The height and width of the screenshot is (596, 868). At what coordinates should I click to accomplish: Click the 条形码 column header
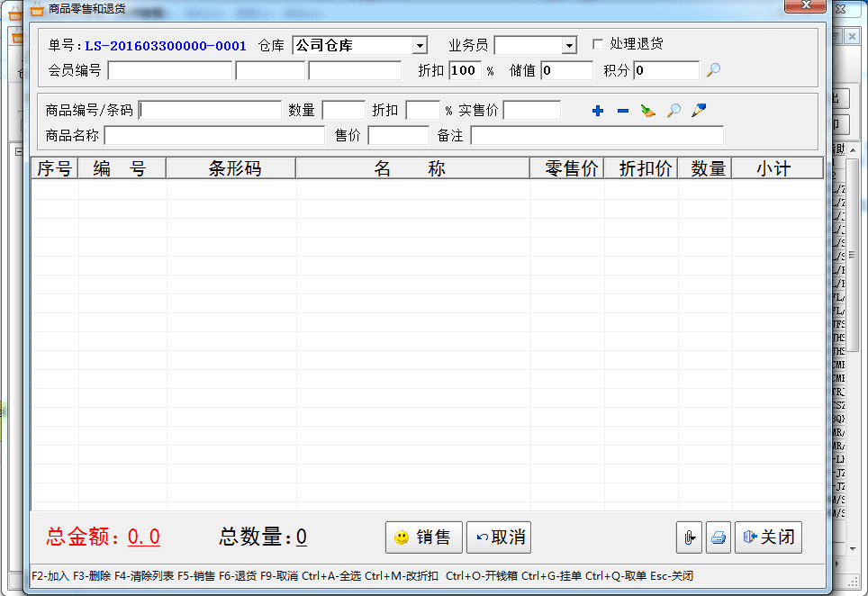pos(231,168)
